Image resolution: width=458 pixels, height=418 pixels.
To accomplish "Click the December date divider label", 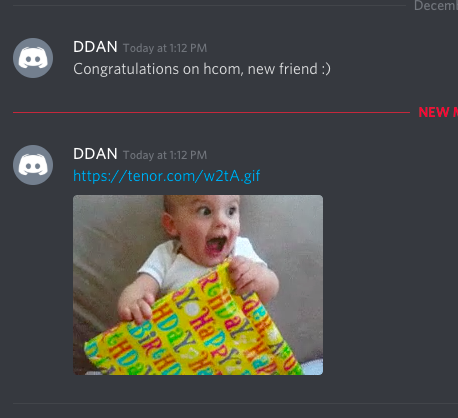I will 436,6.
